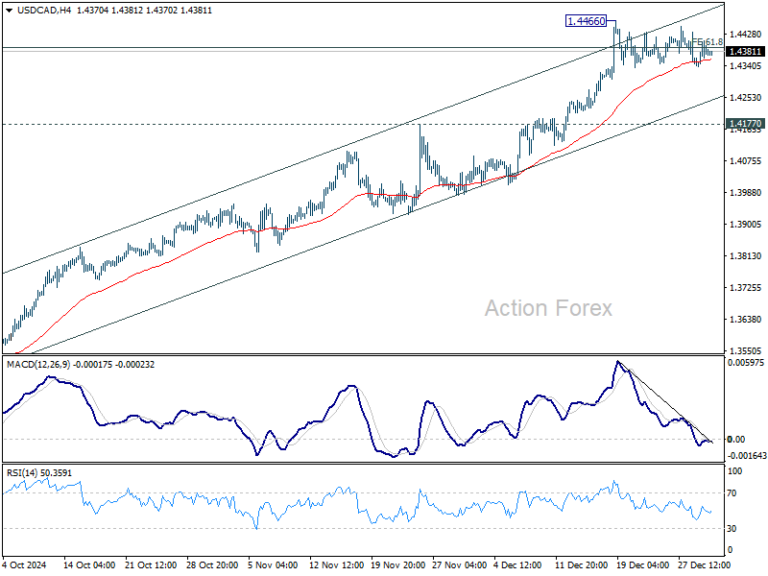Select the 1.42530 price axis value
This screenshot has width=768, height=576.
[x=745, y=97]
